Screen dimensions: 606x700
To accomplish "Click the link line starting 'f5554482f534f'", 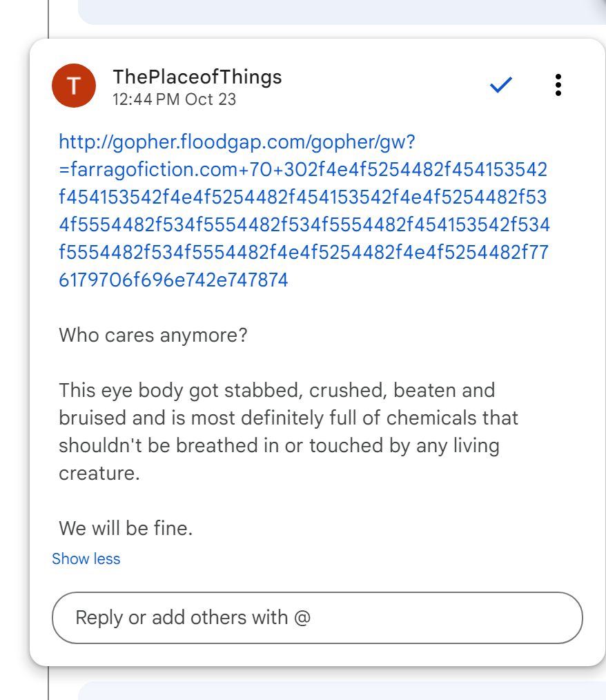I will point(304,253).
